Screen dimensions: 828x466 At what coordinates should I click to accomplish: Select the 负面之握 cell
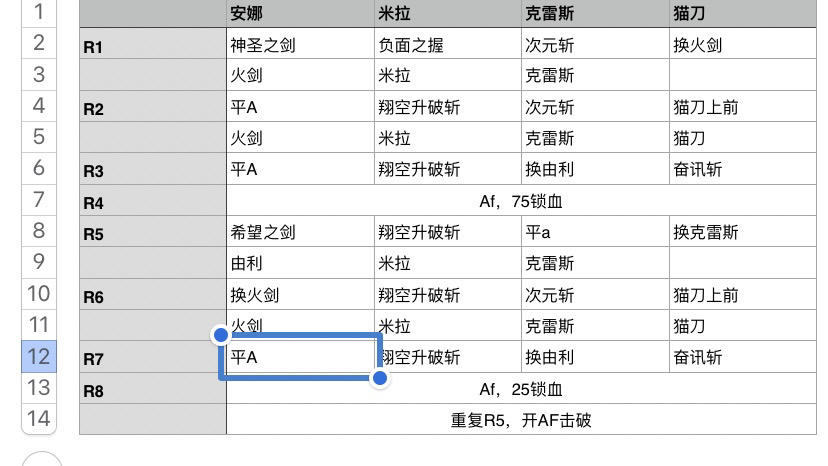coord(447,45)
